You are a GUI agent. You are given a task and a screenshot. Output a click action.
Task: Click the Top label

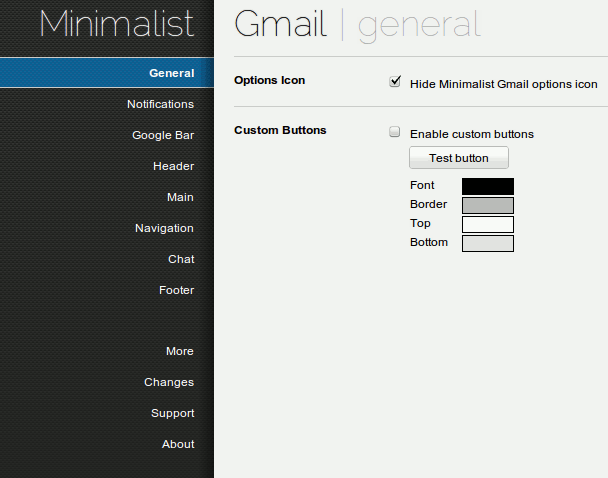[x=420, y=224]
